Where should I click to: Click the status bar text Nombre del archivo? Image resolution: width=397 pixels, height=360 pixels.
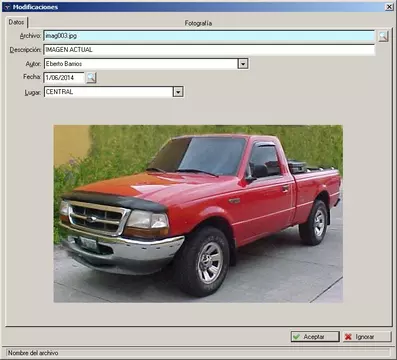33,353
